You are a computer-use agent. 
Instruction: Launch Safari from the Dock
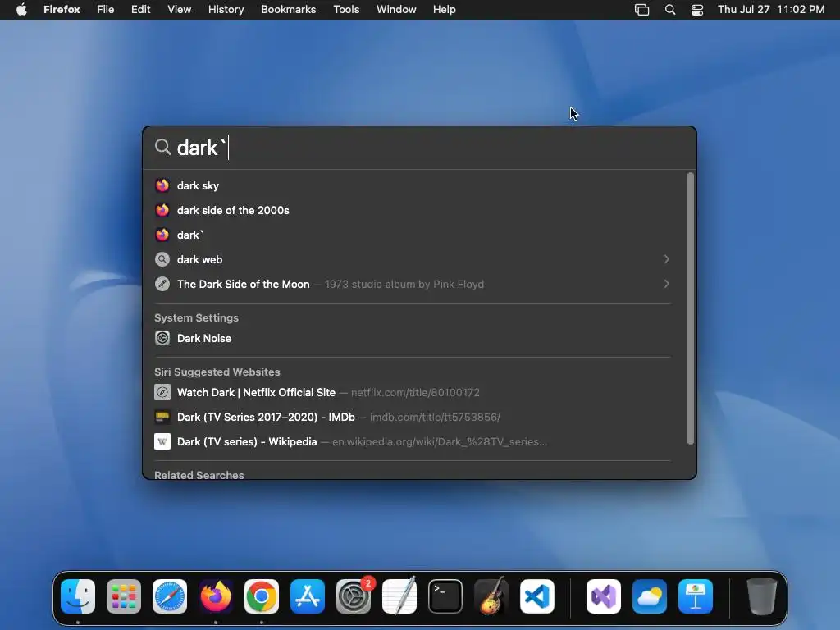click(170, 596)
